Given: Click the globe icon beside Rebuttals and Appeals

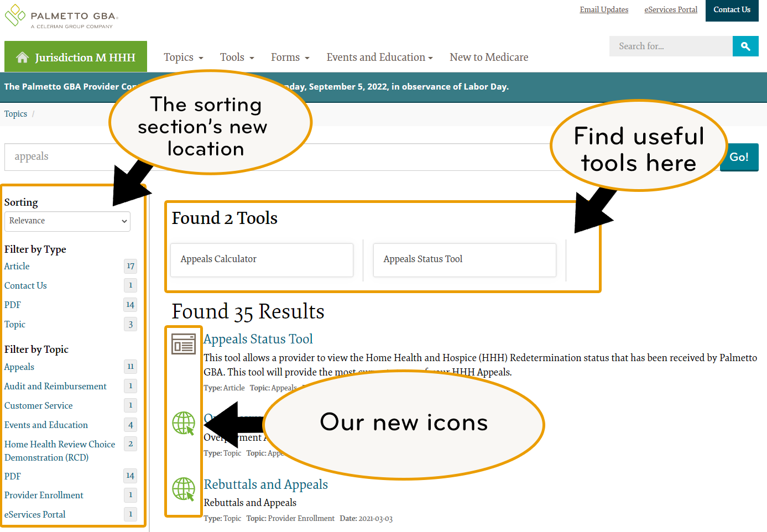Looking at the screenshot, I should [x=184, y=489].
